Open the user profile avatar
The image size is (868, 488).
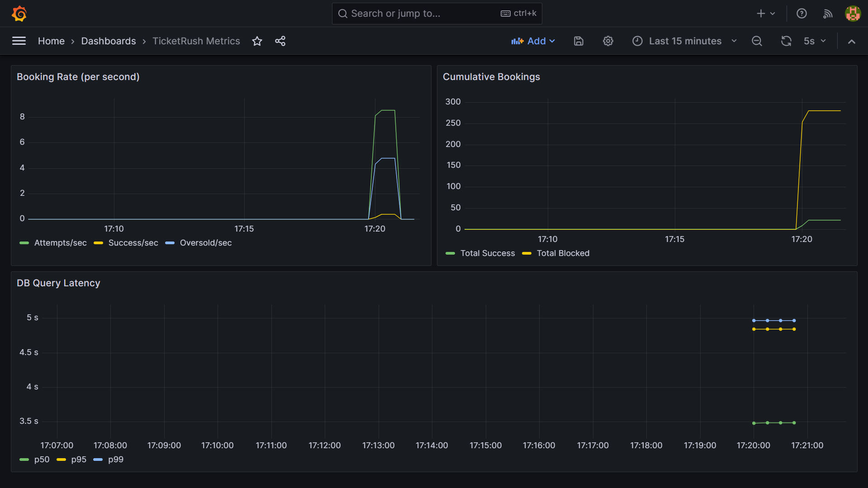[853, 14]
